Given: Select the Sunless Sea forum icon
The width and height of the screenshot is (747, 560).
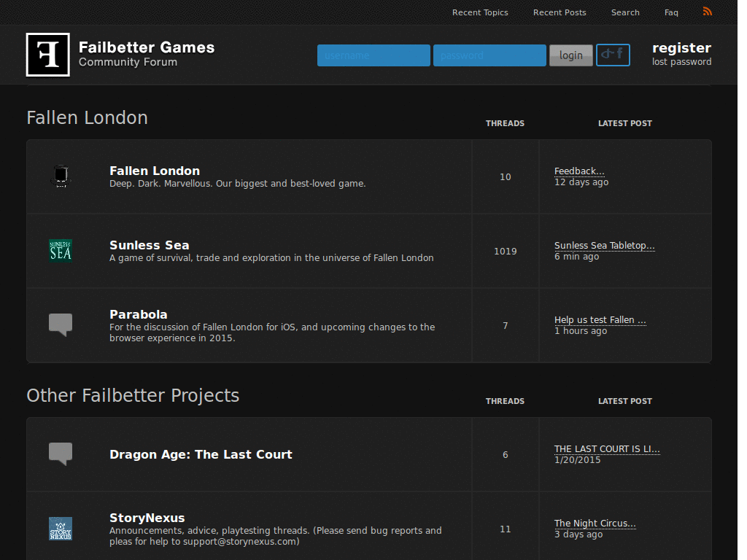Looking at the screenshot, I should click(x=60, y=251).
